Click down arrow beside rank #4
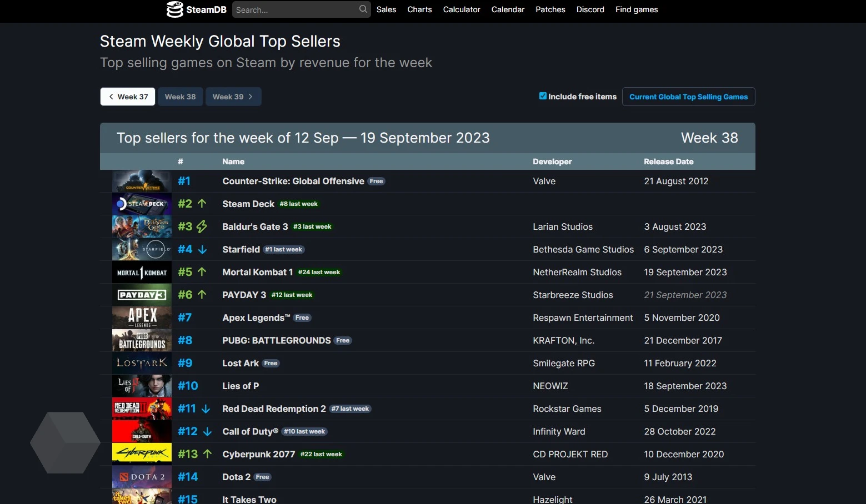The image size is (866, 504). [x=202, y=250]
